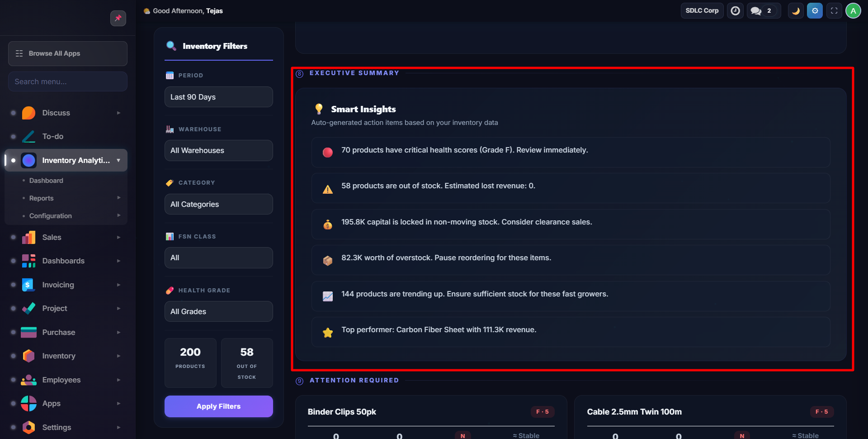Open the clock timer icon in header

735,11
